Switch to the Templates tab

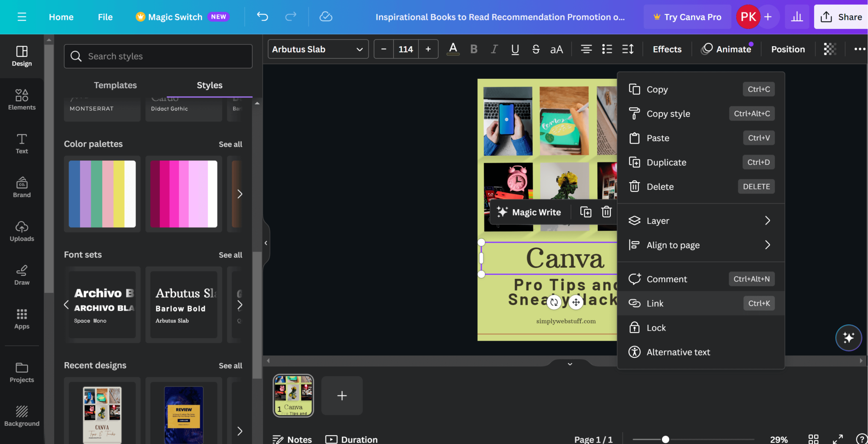pyautogui.click(x=115, y=85)
